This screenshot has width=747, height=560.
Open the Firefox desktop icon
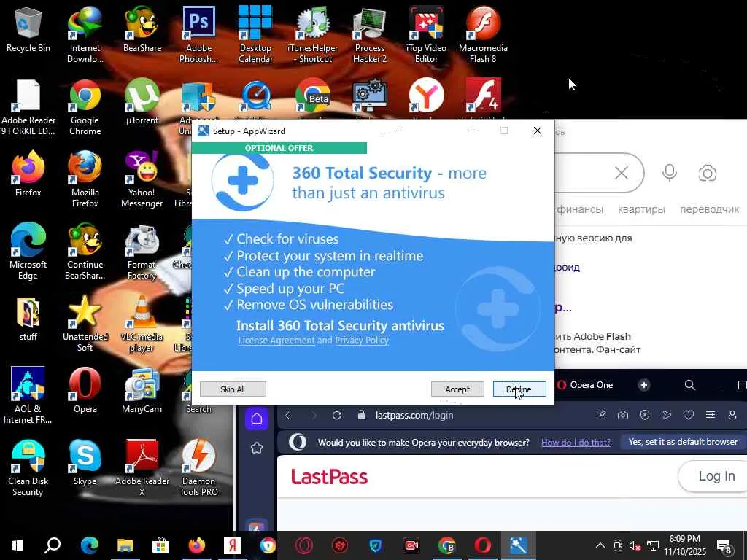28,174
